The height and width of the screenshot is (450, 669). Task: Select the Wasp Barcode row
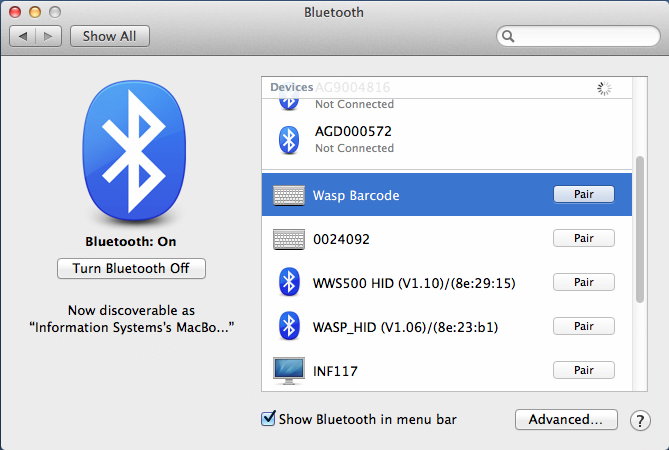[x=447, y=195]
